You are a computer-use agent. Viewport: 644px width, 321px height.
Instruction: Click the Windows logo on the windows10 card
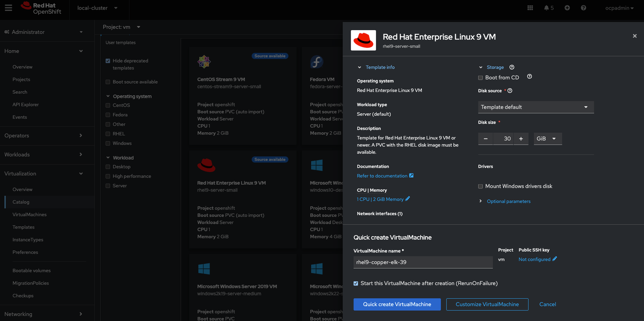coord(317,165)
